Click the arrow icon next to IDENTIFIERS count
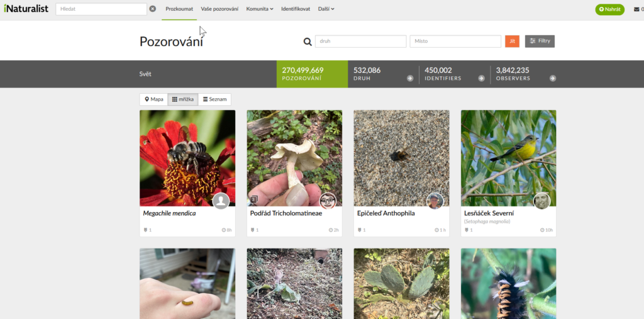Screen dimensions: 644x319 point(482,79)
